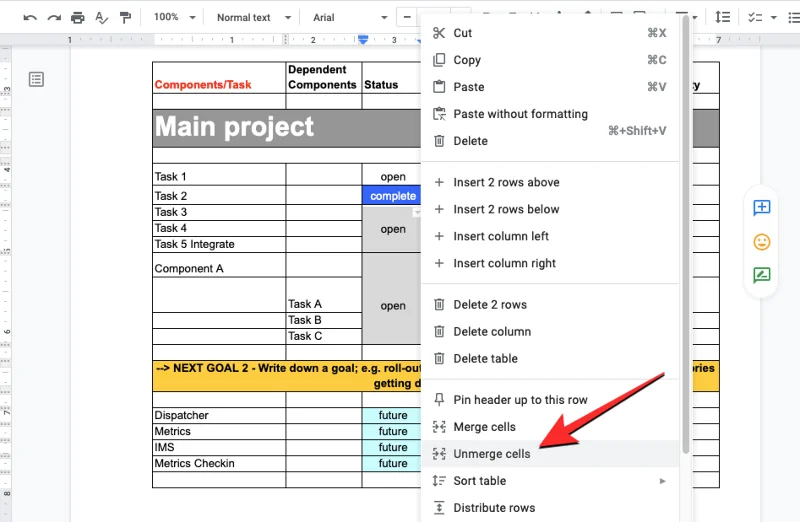800x522 pixels.
Task: Open the document outline sidebar icon
Action: pos(37,79)
